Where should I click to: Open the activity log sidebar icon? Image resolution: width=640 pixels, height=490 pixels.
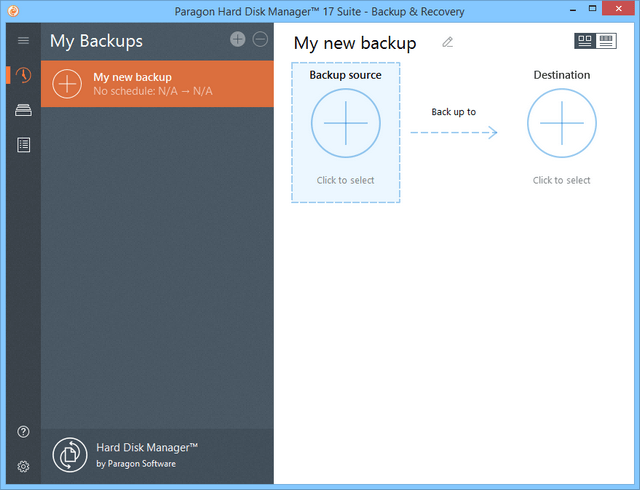point(23,145)
